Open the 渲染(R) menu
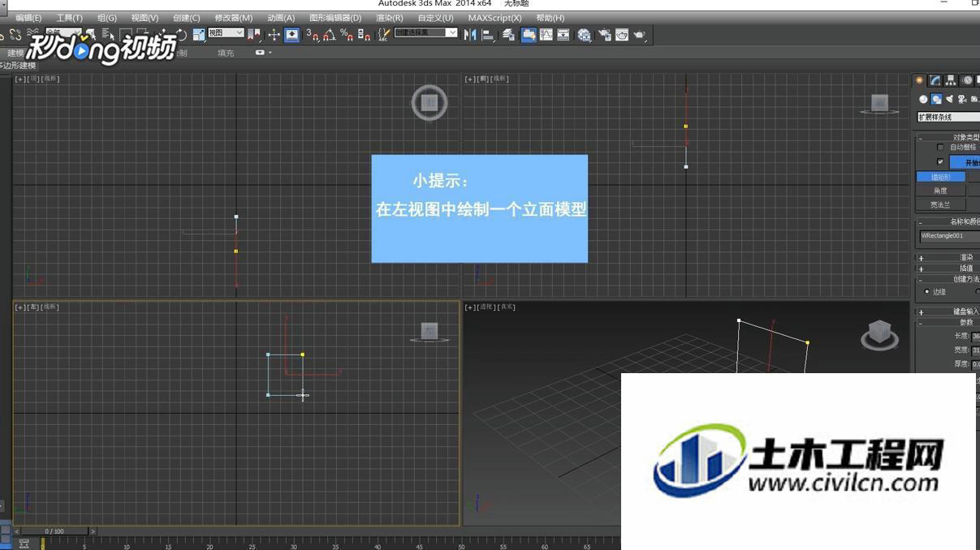The height and width of the screenshot is (550, 980). [x=389, y=18]
